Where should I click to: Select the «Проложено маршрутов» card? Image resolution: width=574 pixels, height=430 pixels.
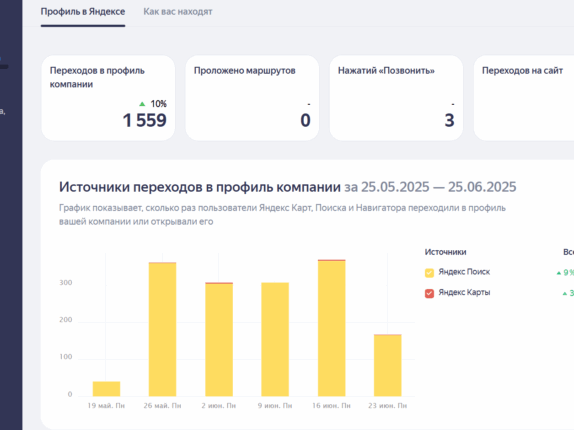[252, 98]
